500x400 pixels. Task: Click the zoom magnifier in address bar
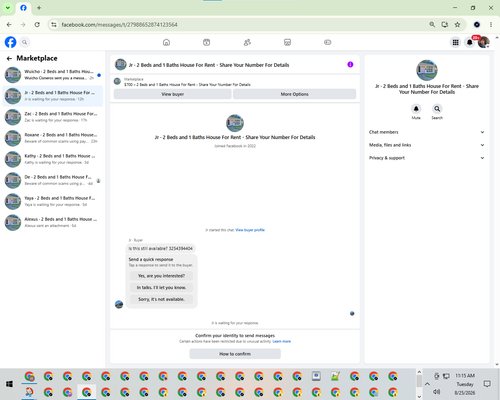[x=432, y=25]
